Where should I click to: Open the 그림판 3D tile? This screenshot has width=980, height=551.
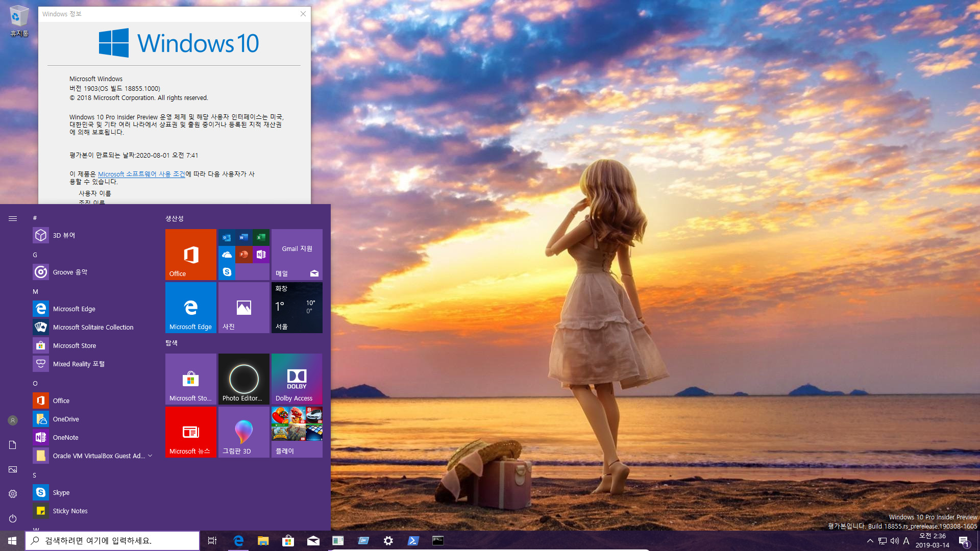pyautogui.click(x=244, y=432)
